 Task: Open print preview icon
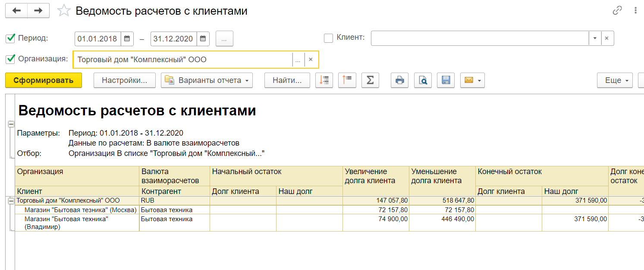423,80
